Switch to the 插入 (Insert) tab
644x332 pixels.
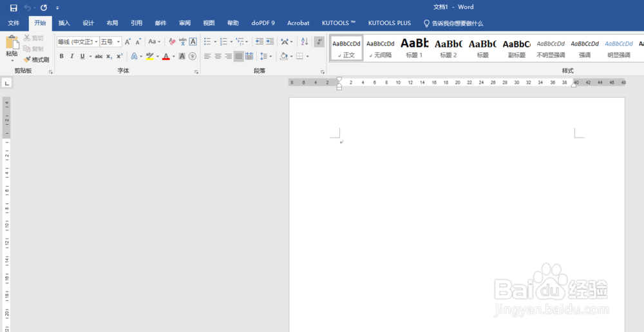[x=64, y=23]
